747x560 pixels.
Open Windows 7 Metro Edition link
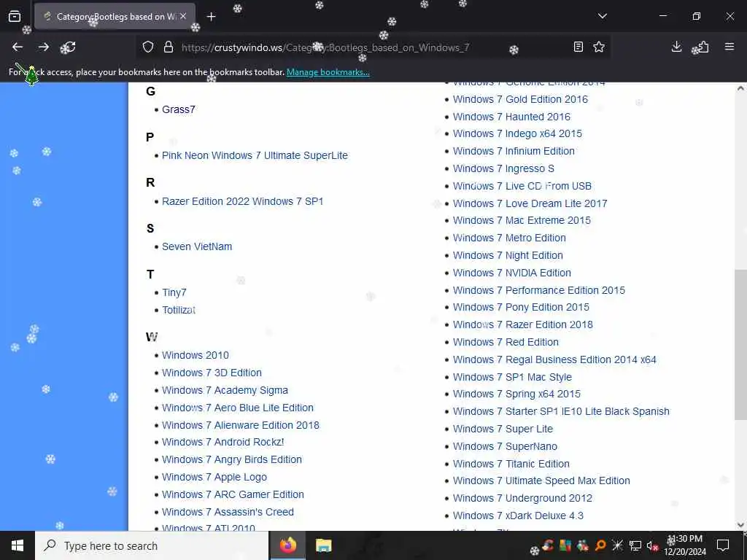click(x=509, y=238)
